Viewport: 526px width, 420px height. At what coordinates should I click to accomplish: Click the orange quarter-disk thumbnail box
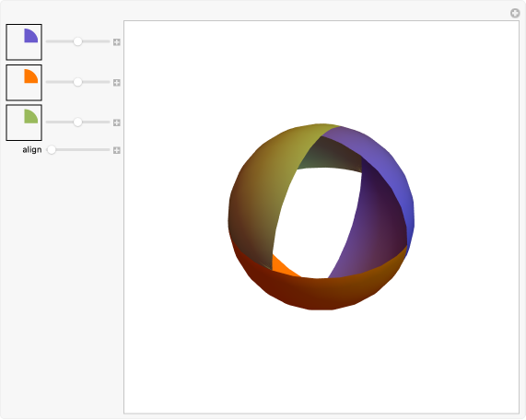(x=24, y=83)
